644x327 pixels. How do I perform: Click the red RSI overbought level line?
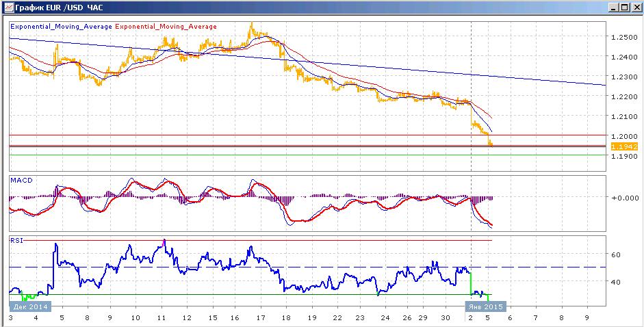[250, 240]
